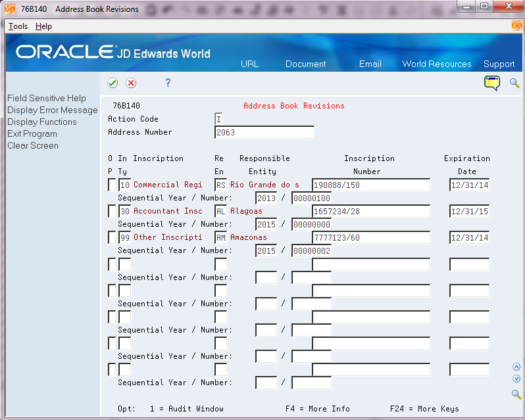Maximize the 76B140 window
Screen dimensions: 525x420
point(484,7)
